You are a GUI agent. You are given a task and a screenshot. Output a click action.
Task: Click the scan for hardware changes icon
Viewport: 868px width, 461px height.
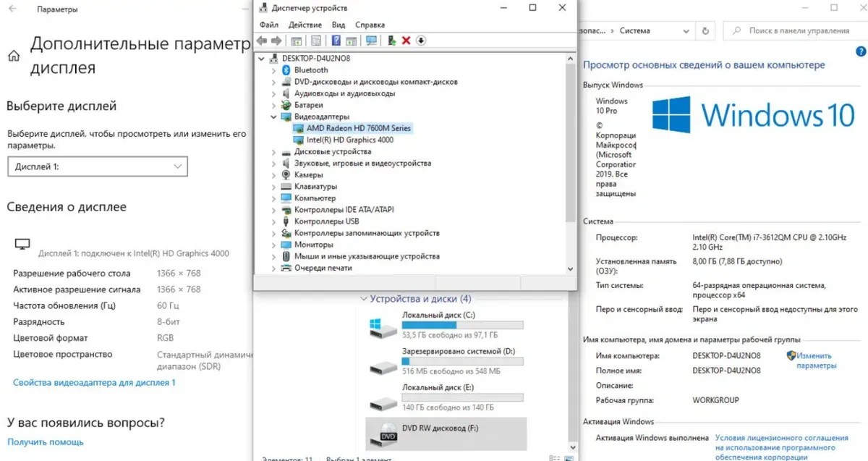372,41
